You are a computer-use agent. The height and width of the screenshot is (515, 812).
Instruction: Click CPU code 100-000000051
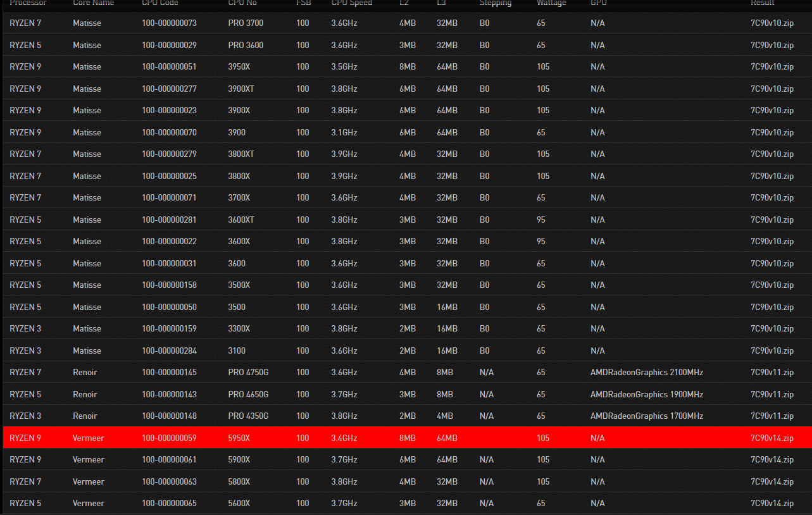pos(169,66)
